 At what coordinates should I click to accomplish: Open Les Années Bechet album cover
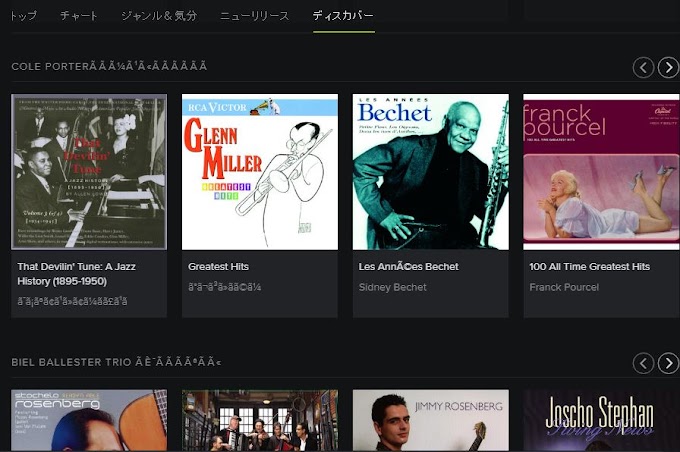tap(431, 172)
